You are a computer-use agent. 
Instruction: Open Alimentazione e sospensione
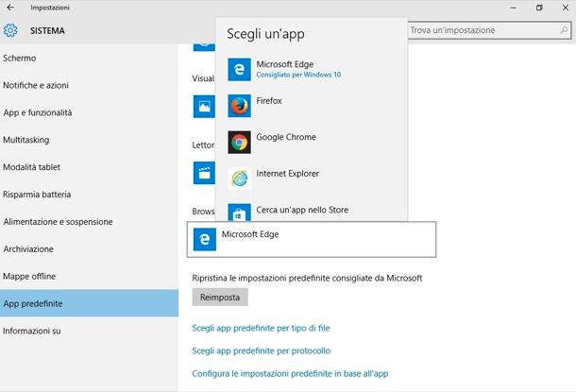click(x=89, y=222)
